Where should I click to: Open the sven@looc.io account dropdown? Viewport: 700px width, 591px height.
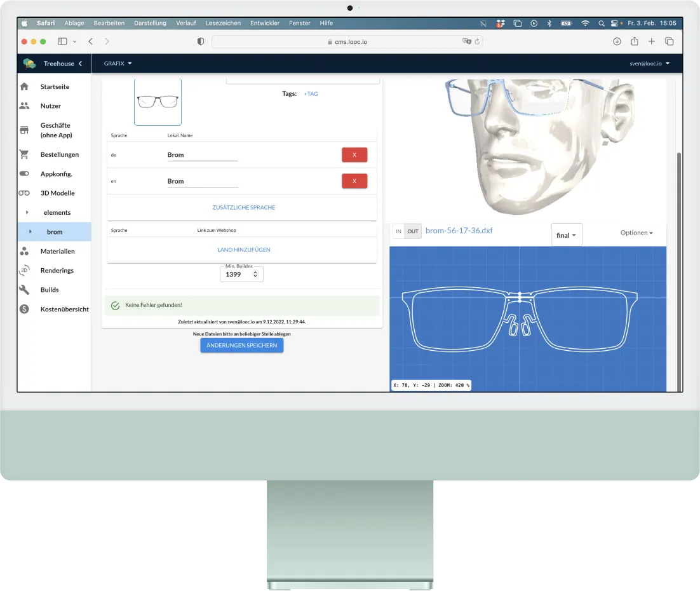point(650,64)
